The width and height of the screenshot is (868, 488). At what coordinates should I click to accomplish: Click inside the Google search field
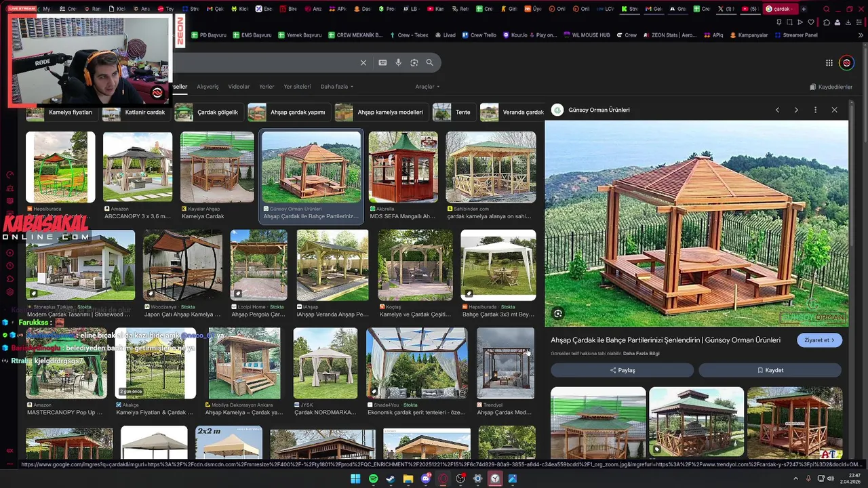click(264, 62)
